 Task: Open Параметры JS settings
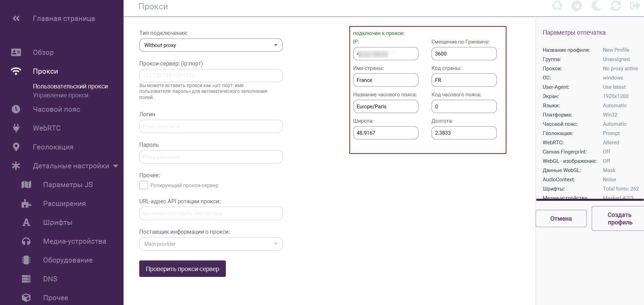pyautogui.click(x=68, y=185)
